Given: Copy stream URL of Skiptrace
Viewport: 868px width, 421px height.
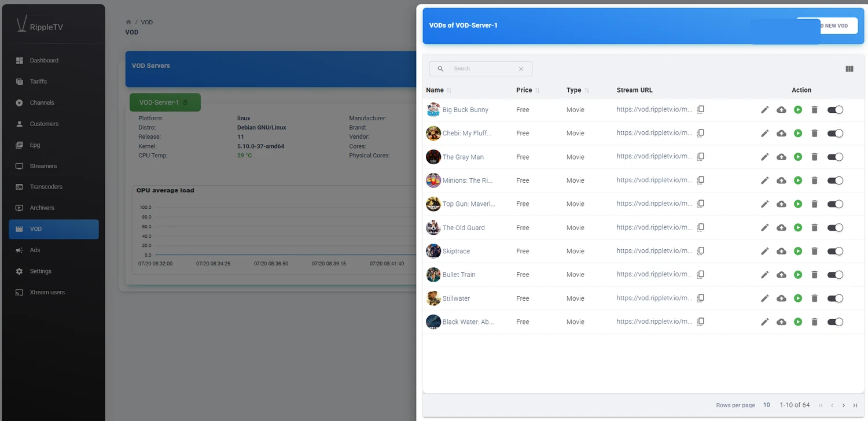Looking at the screenshot, I should [700, 251].
